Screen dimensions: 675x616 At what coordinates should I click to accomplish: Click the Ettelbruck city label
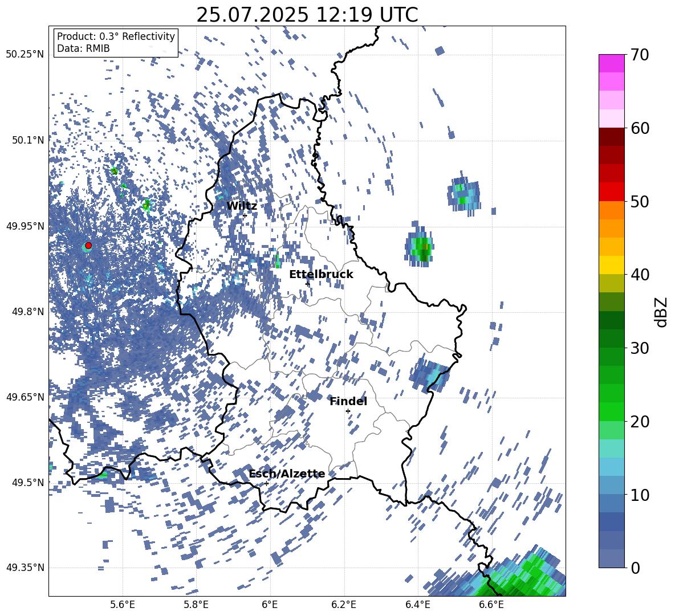pyautogui.click(x=321, y=275)
